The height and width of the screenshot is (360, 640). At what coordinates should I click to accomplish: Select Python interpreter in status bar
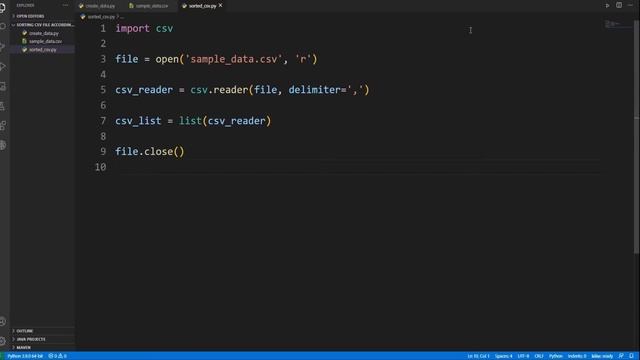[x=25, y=356]
